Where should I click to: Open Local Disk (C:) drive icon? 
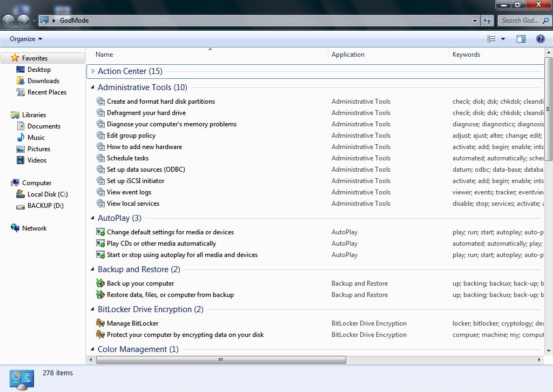(21, 194)
